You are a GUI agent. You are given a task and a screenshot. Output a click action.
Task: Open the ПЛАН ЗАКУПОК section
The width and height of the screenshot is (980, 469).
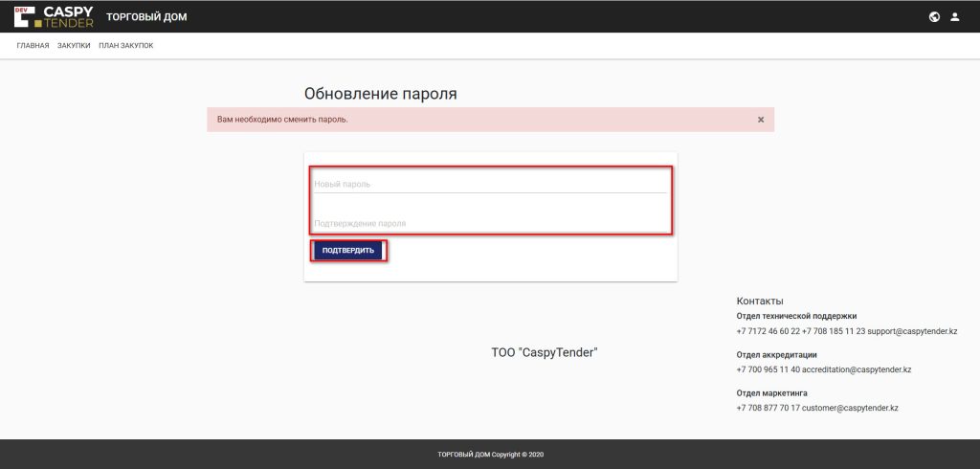125,46
